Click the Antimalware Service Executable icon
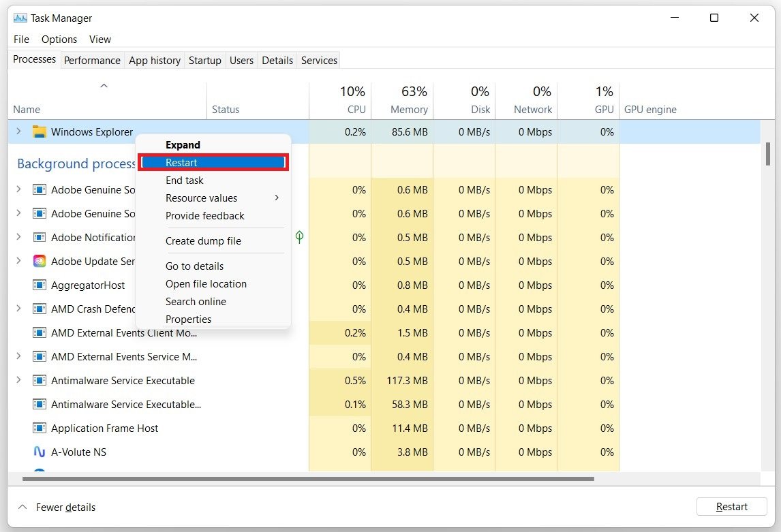Image resolution: width=781 pixels, height=532 pixels. [x=40, y=381]
